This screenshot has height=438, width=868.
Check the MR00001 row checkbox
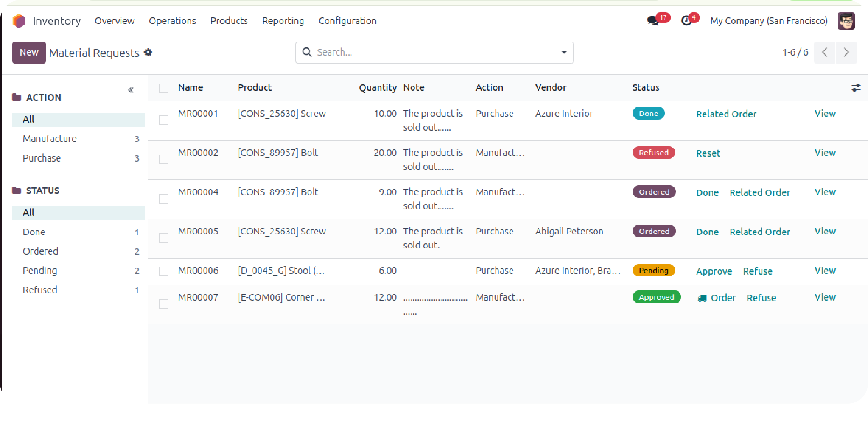pyautogui.click(x=163, y=120)
